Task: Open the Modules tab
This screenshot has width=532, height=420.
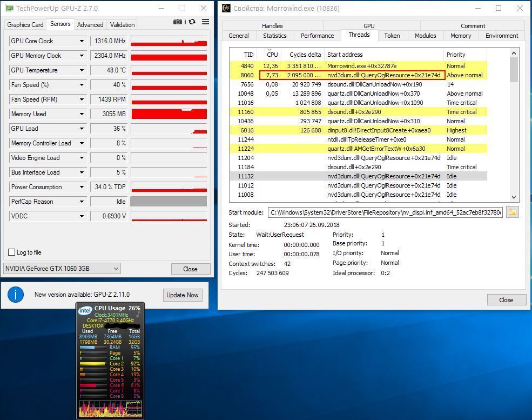Action: coord(426,36)
